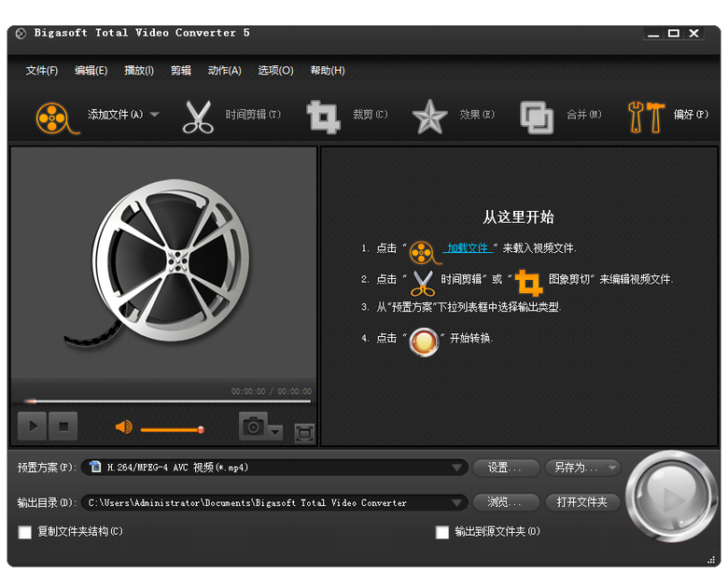Viewport: 728px width, 574px height.
Task: Open the 选项(O) menu
Action: pyautogui.click(x=275, y=70)
